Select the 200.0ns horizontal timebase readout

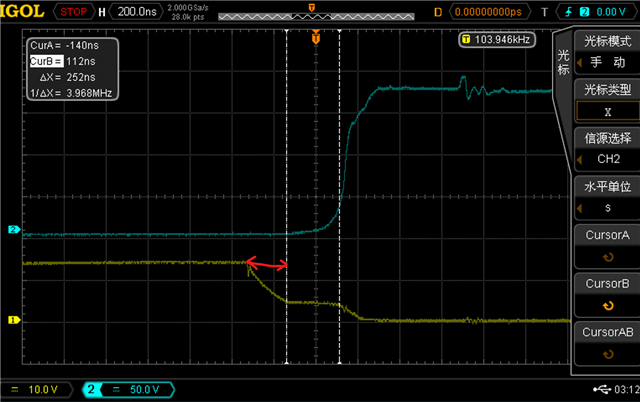pos(137,12)
